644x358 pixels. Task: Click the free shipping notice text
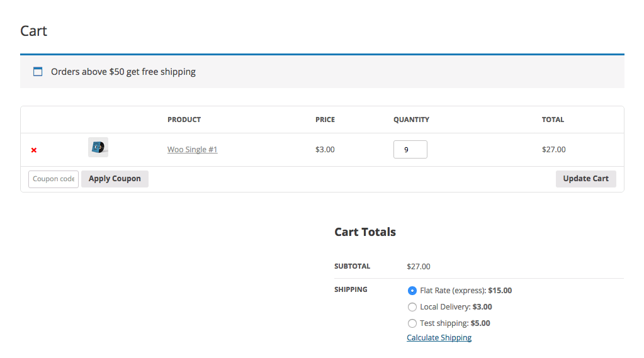point(123,72)
